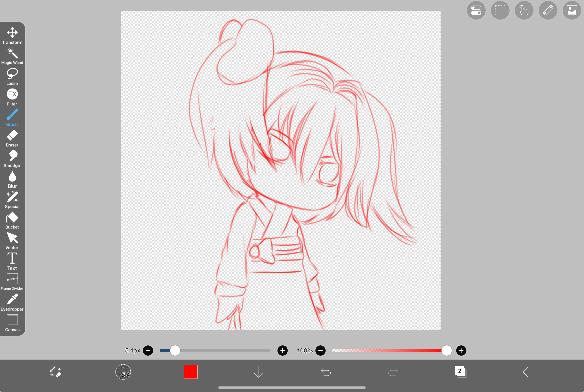Image resolution: width=584 pixels, height=392 pixels.
Task: Open the brush preview 5.4 thumbnail
Action: [123, 372]
